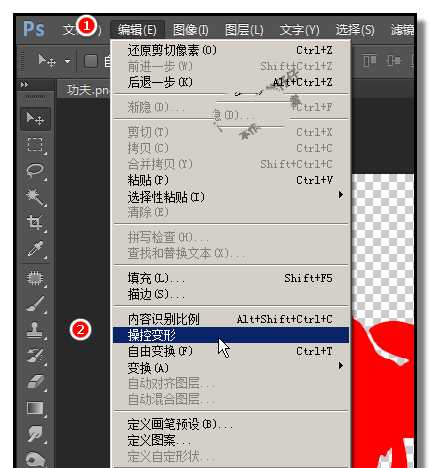Select the Eraser tool
430x468 pixels.
point(35,382)
